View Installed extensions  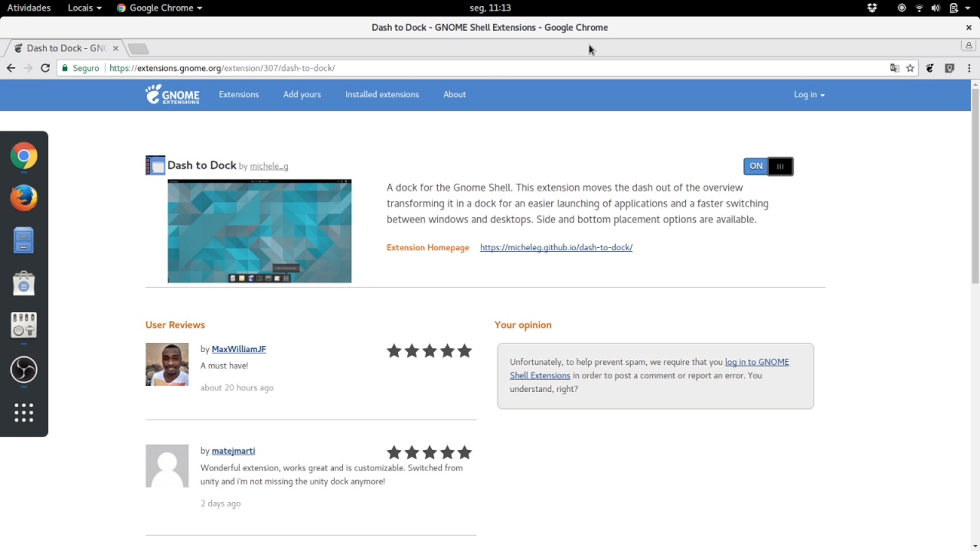[x=382, y=94]
